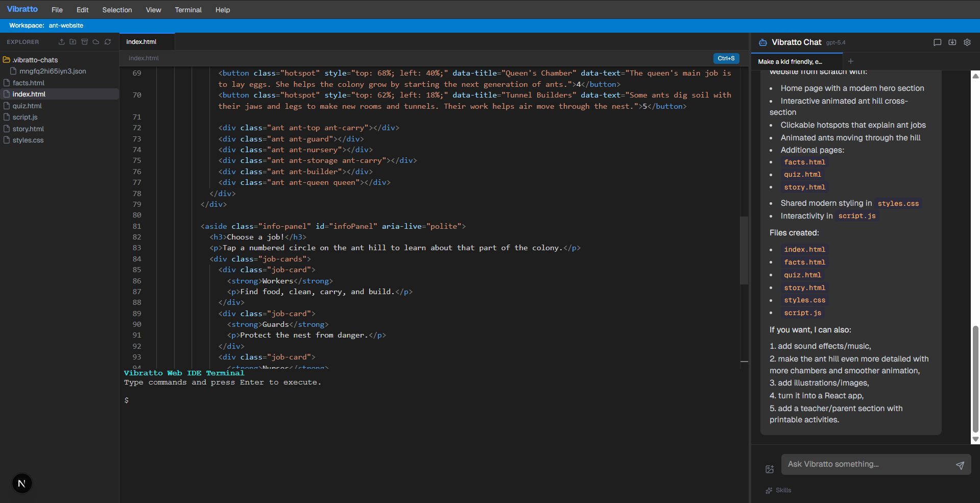Collapse the EXPLORER section header
The height and width of the screenshot is (503, 980).
[23, 42]
